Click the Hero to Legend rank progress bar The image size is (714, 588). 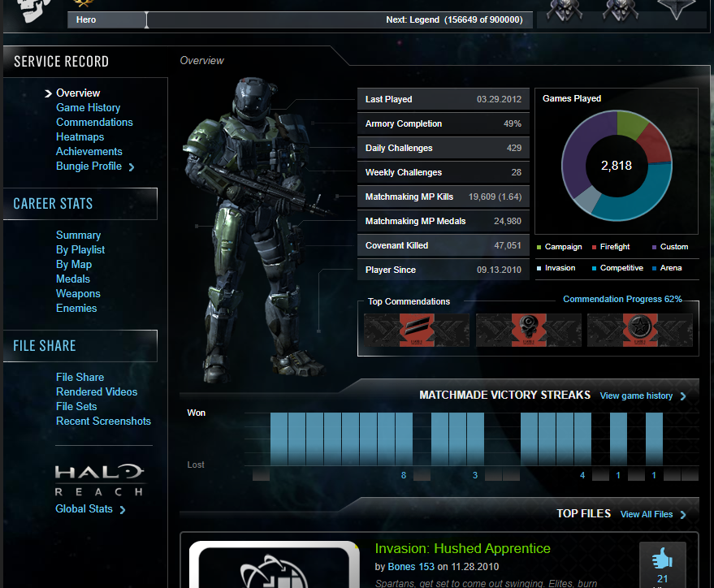[300, 20]
